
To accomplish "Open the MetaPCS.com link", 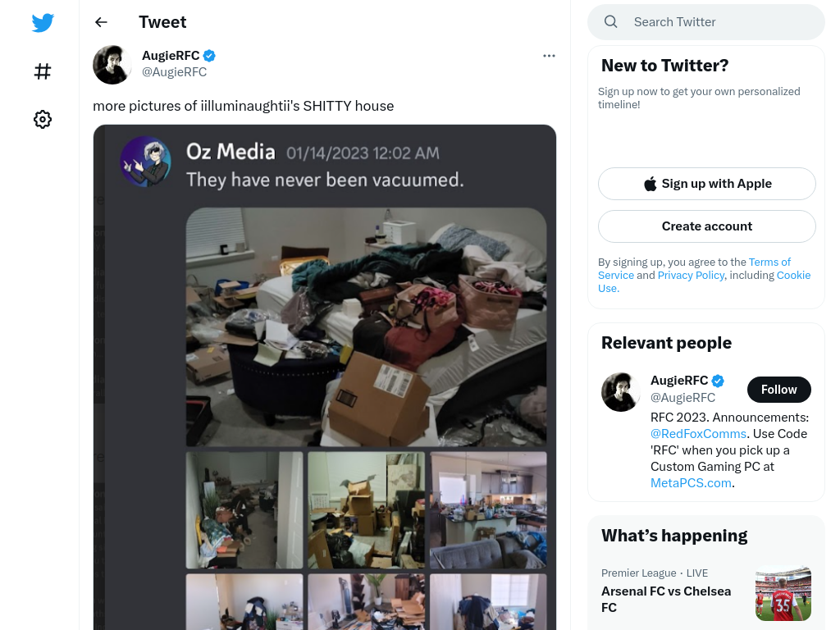I will [691, 483].
